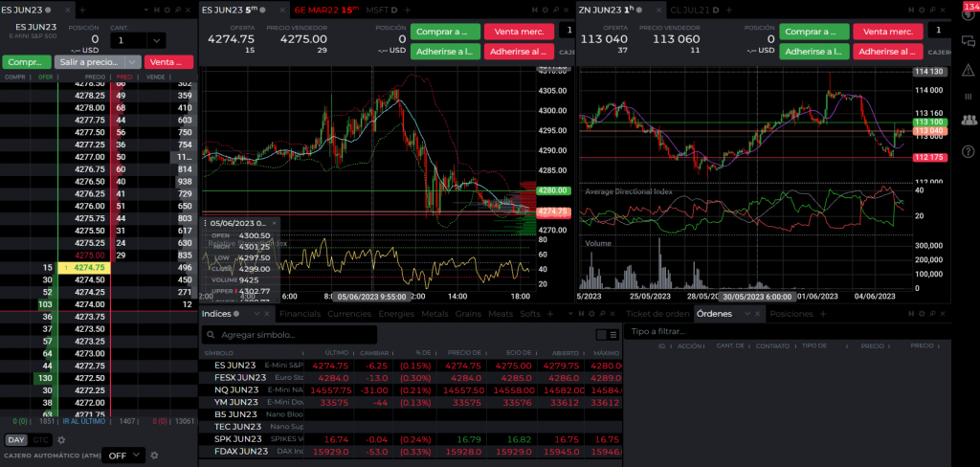This screenshot has height=467, width=980.
Task: Open Cajero Automático OFF dropdown
Action: click(123, 456)
